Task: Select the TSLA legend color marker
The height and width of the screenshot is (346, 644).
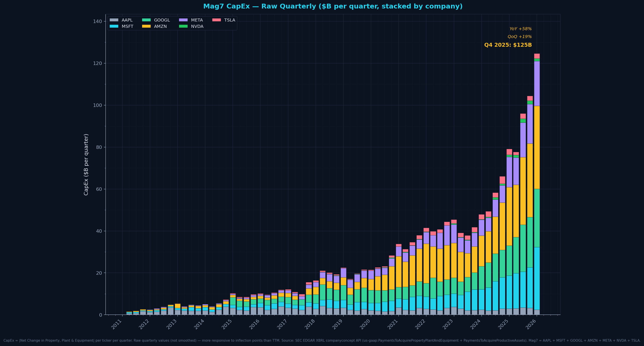Action: tap(216, 20)
